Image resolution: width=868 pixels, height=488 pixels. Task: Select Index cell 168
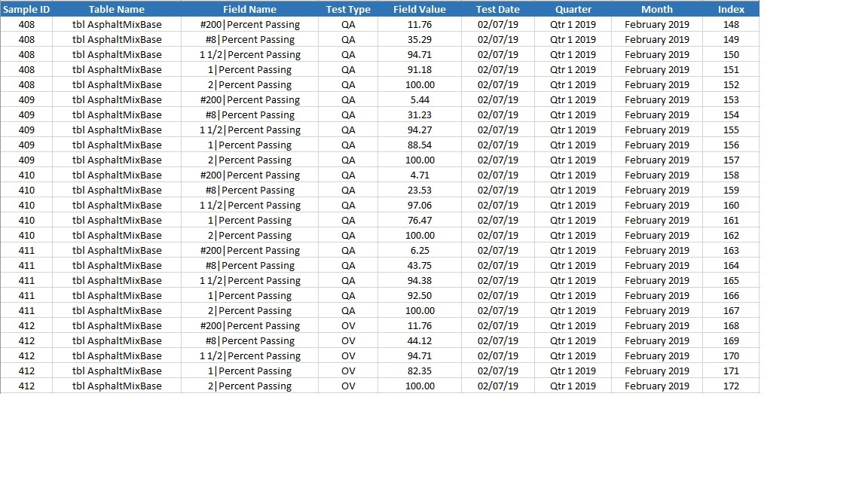(732, 326)
